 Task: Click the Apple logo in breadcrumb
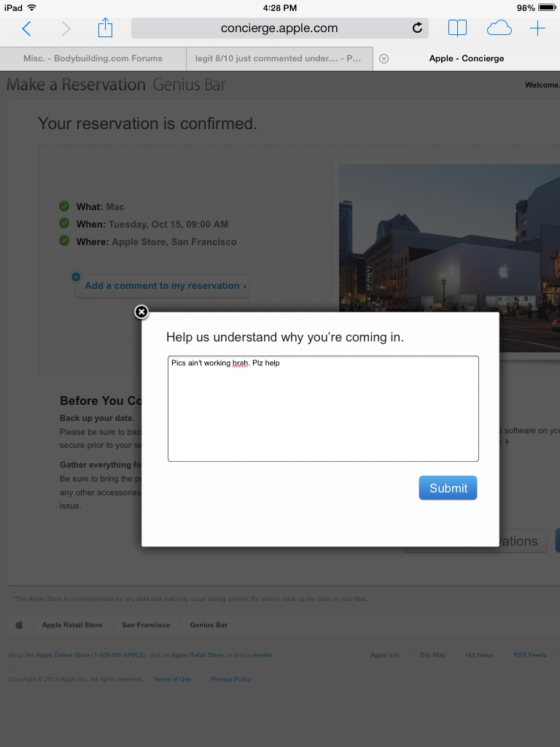point(19,624)
